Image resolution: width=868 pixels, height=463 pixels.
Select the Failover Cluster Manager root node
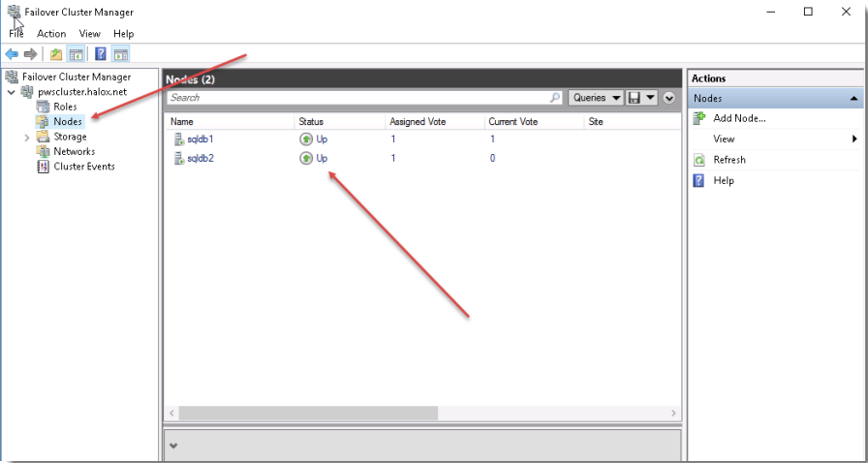point(77,77)
